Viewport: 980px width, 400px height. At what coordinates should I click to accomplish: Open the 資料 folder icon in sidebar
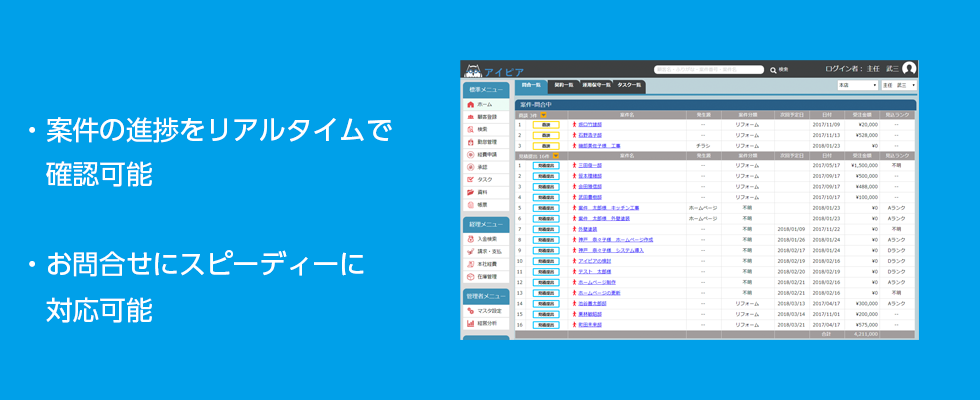coord(470,192)
